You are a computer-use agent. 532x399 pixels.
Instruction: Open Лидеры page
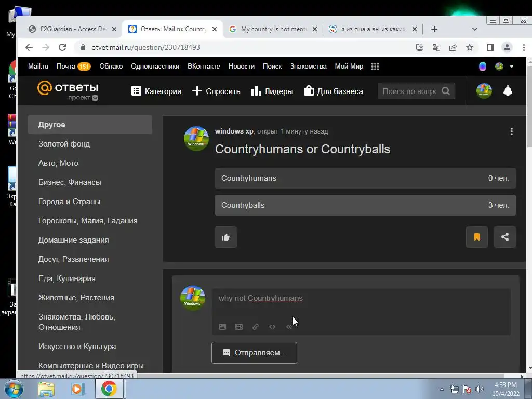click(x=272, y=91)
